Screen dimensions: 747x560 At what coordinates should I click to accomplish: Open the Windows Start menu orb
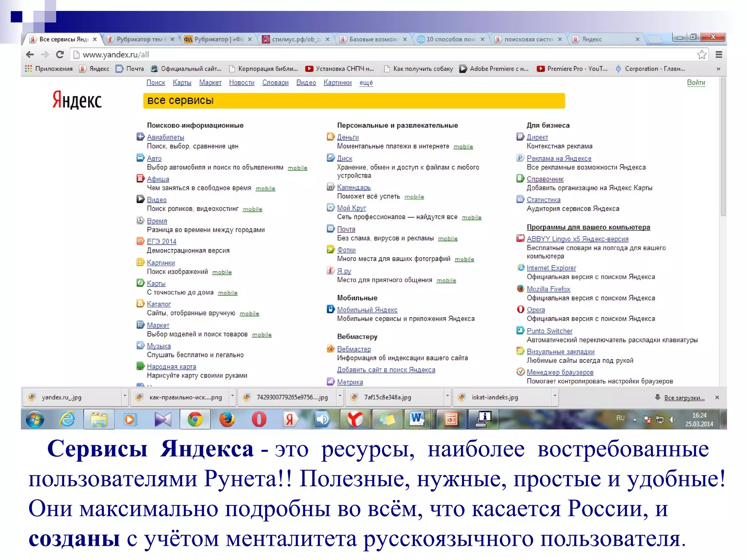click(35, 419)
